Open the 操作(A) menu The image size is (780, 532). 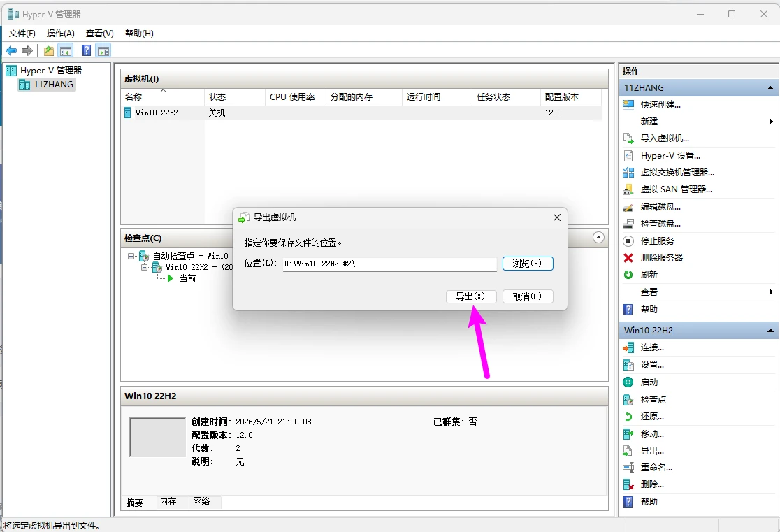pos(60,34)
